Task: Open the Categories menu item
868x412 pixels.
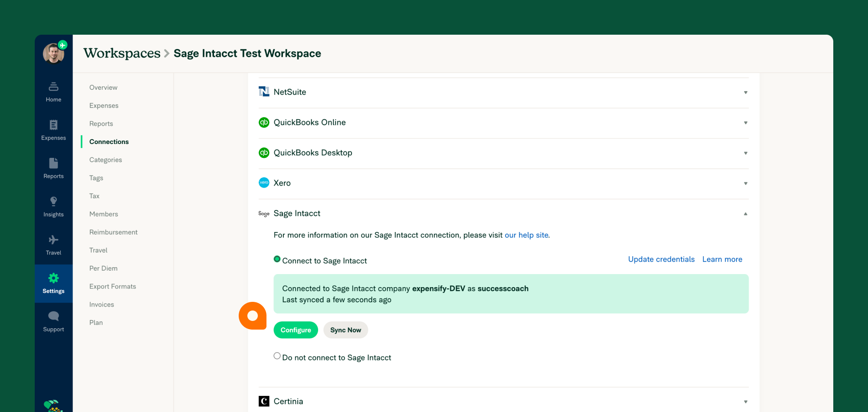Action: coord(105,160)
